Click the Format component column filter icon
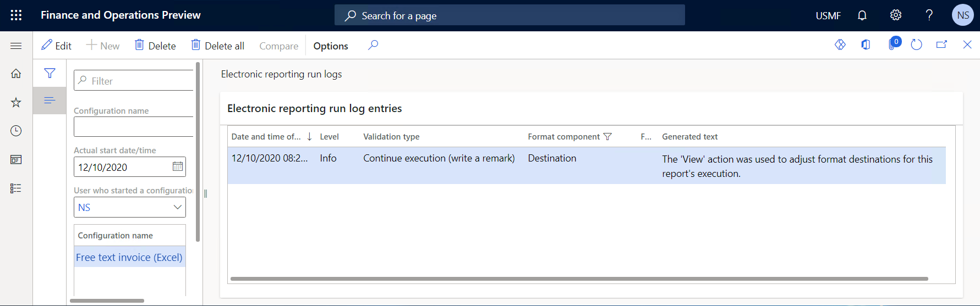 [607, 137]
